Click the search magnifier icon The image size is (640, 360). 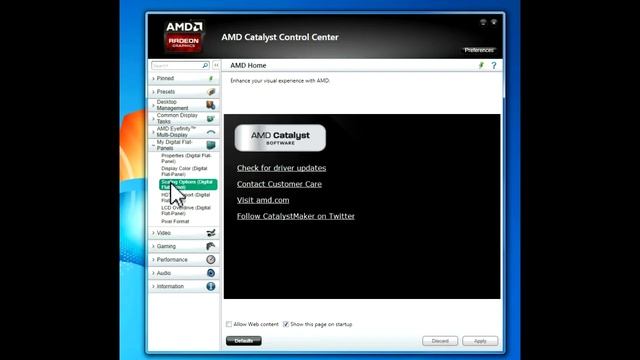(205, 65)
